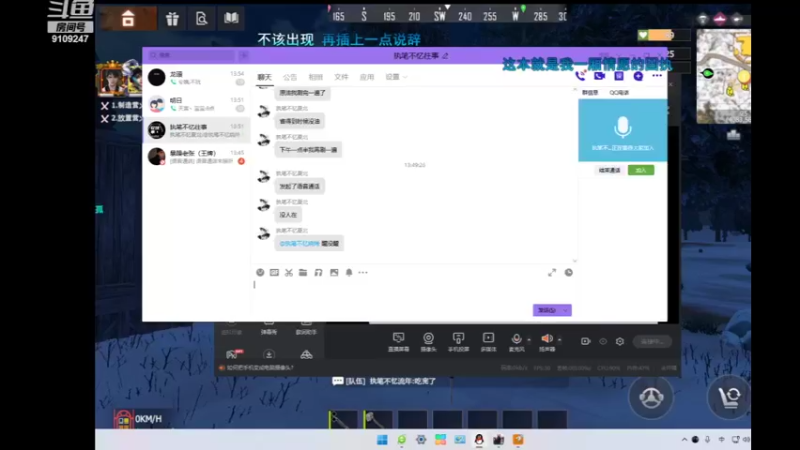Screen dimensions: 800x450
Task: Click the 多媒体 media source icon
Action: [488, 341]
